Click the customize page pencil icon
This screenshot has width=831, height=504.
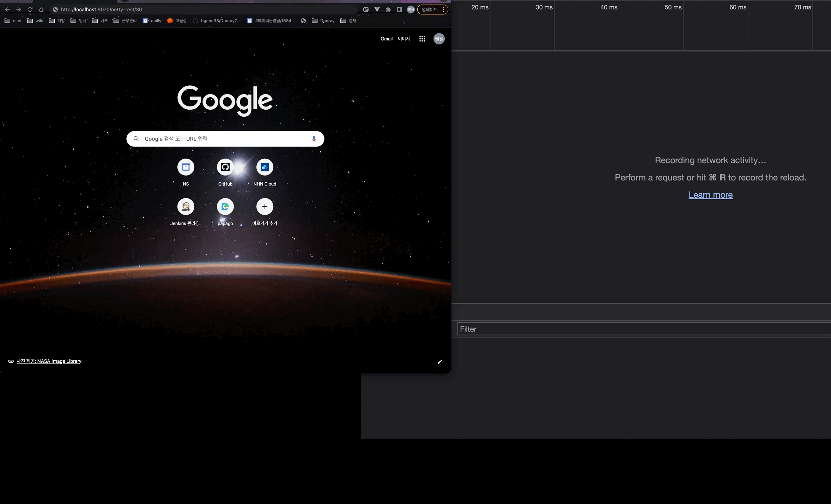(x=439, y=362)
